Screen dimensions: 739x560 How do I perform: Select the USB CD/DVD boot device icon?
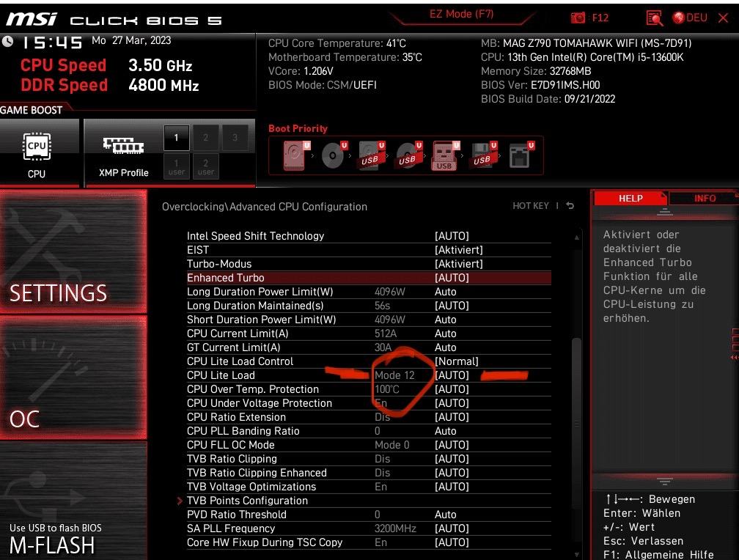(x=408, y=155)
